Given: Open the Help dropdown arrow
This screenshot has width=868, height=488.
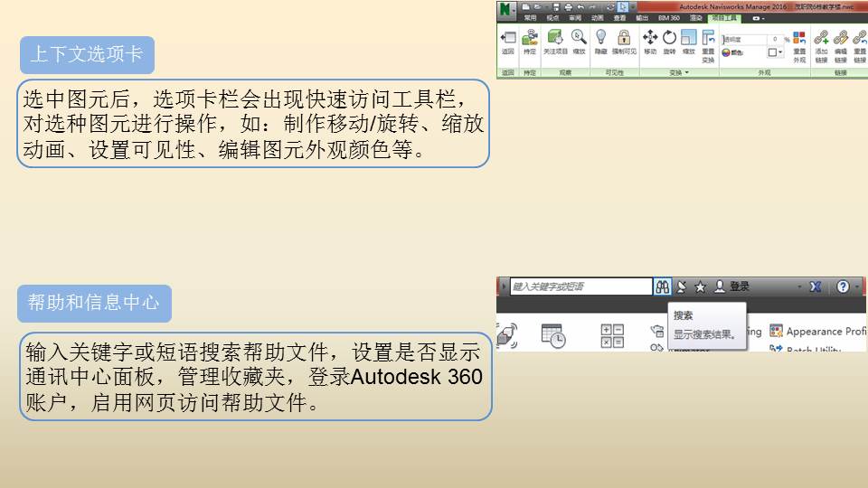Looking at the screenshot, I should click(857, 286).
